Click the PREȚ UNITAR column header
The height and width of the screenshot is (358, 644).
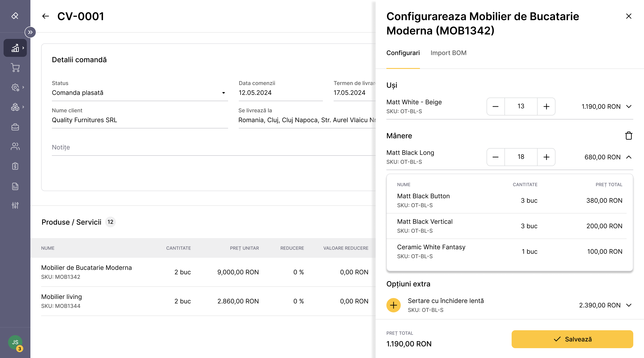pos(244,248)
